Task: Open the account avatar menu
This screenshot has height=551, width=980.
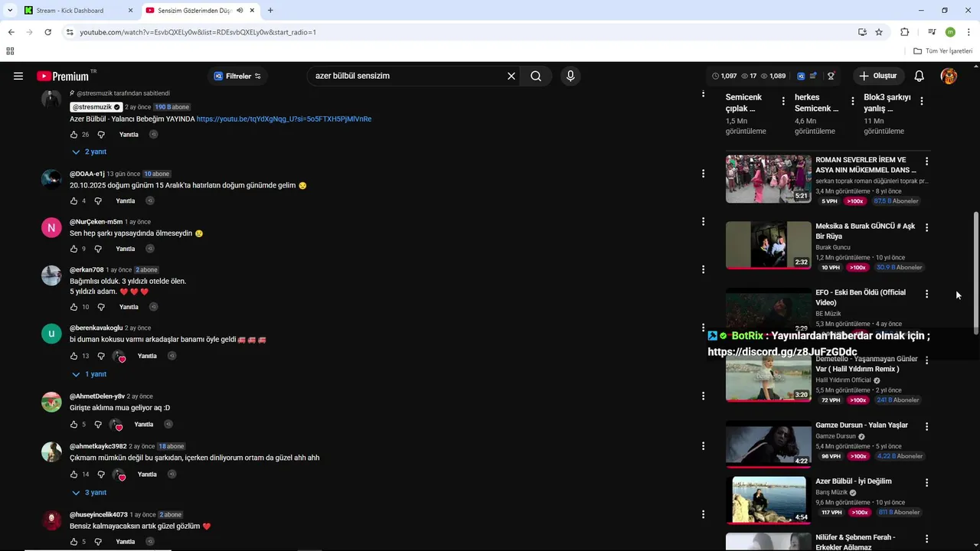Action: (949, 76)
